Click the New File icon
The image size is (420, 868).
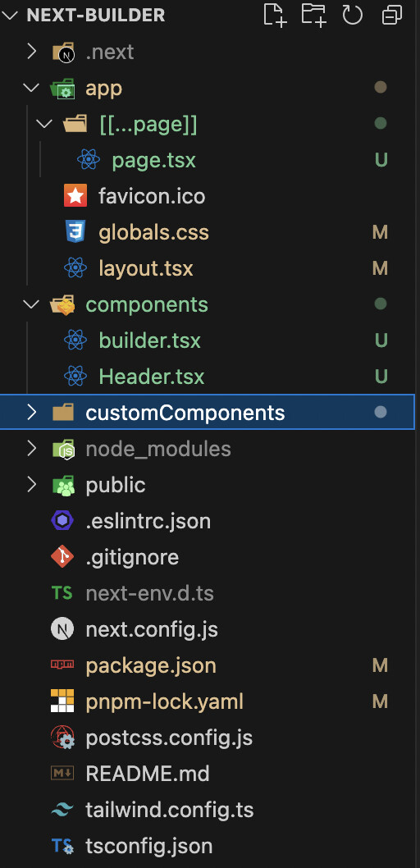(275, 15)
